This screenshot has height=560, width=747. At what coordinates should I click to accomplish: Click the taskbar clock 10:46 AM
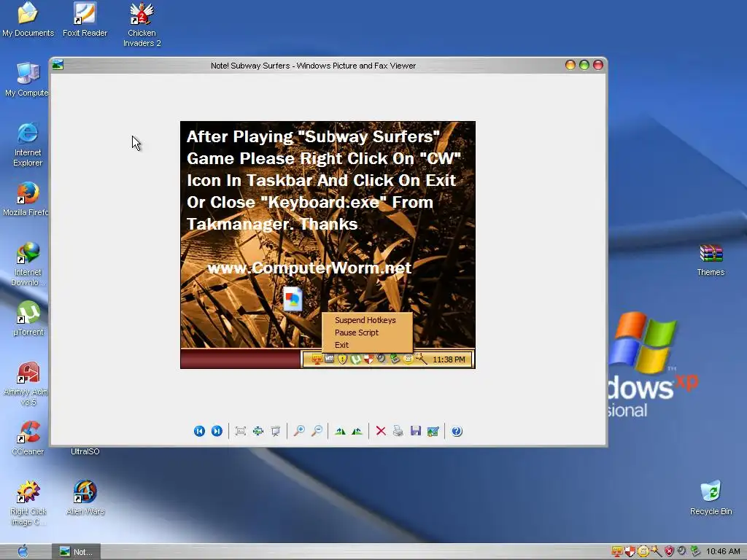point(723,551)
